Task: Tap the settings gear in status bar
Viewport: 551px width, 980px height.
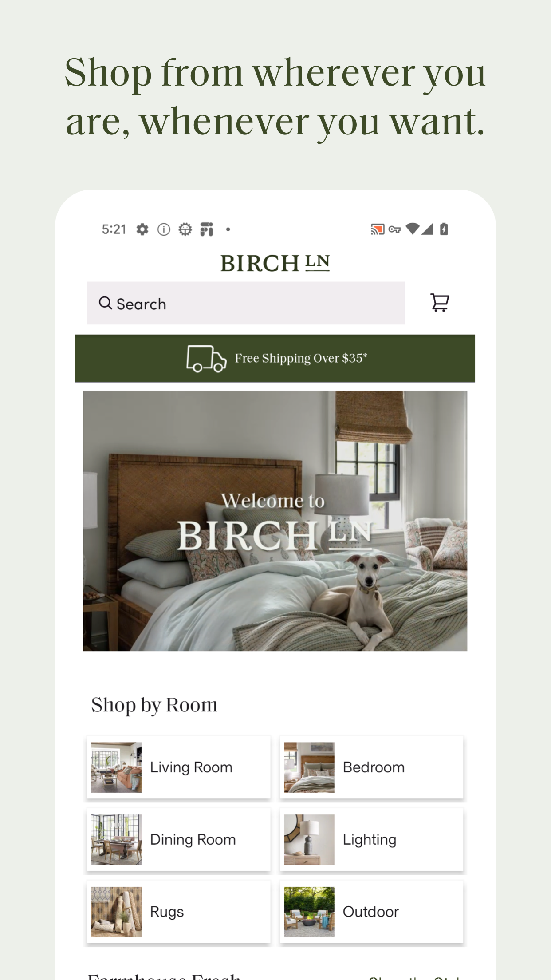Action: click(142, 229)
